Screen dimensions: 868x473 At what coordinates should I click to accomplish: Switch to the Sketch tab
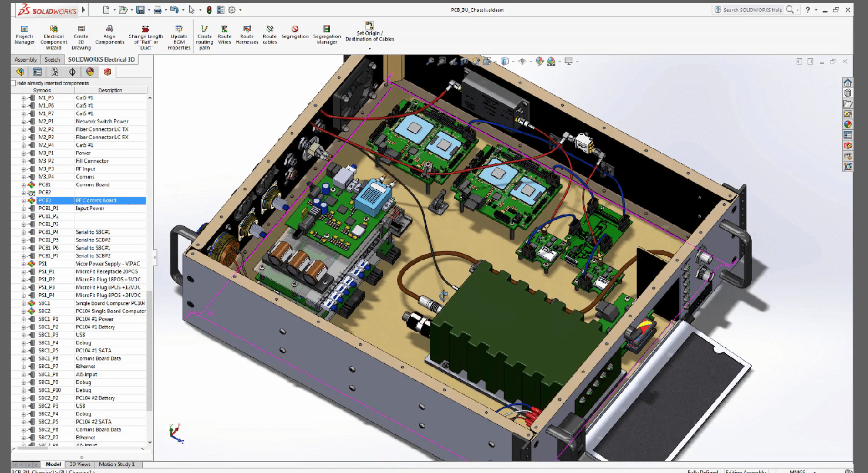click(52, 59)
